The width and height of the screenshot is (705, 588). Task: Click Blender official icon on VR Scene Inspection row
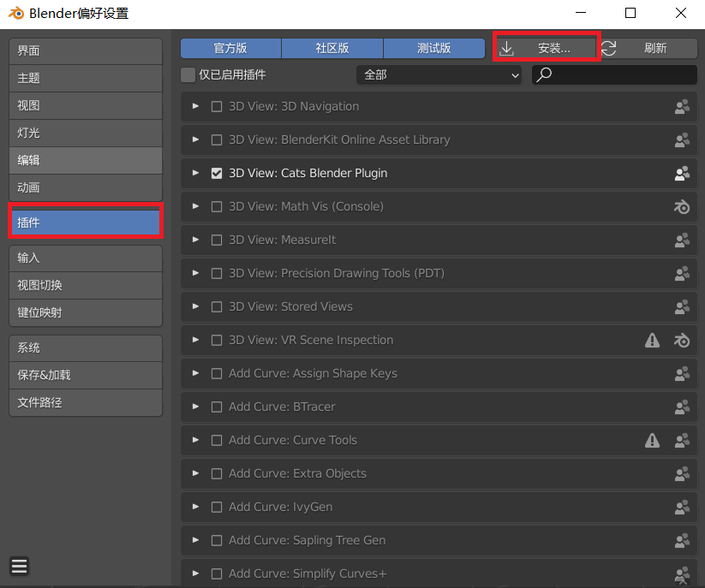682,340
